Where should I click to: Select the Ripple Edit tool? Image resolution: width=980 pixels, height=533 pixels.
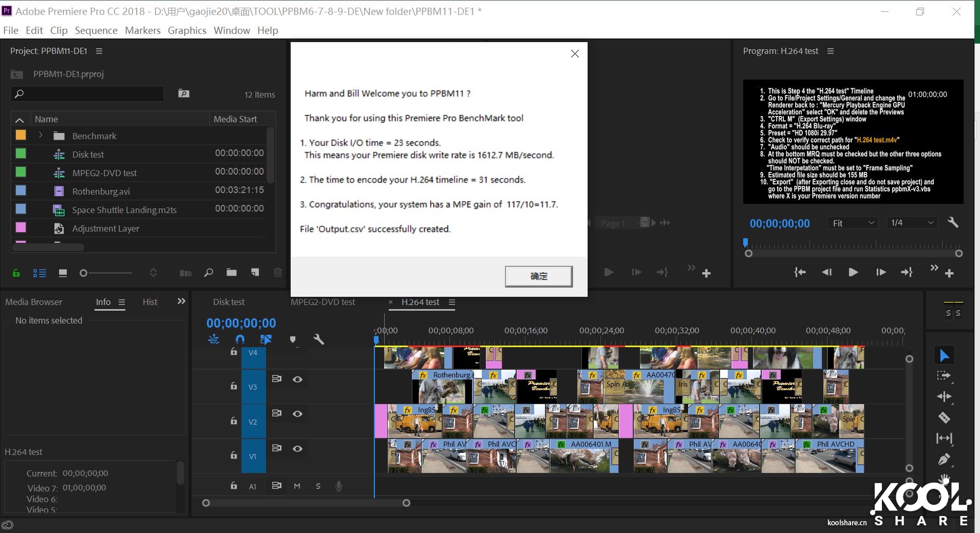(x=944, y=396)
